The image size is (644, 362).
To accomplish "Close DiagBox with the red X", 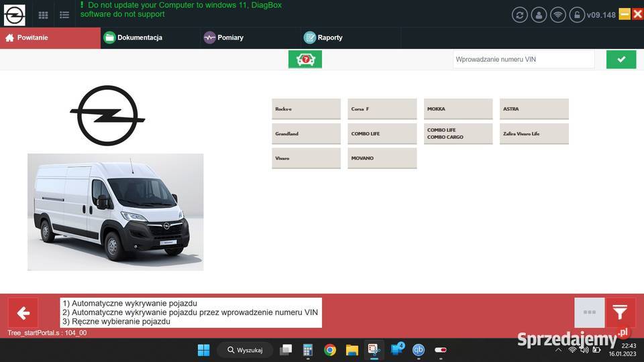I will pyautogui.click(x=637, y=14).
